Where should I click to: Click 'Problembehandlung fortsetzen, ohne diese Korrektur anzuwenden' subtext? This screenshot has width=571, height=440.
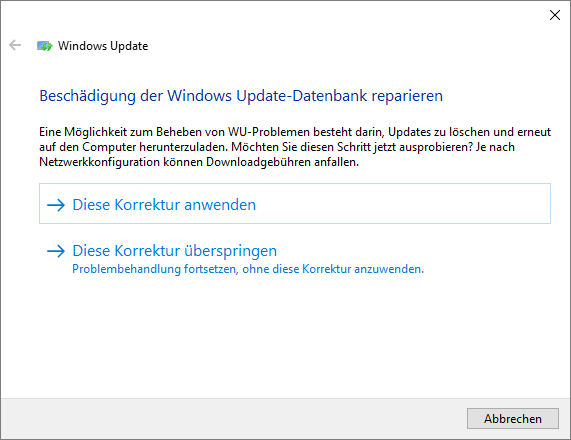click(x=248, y=269)
